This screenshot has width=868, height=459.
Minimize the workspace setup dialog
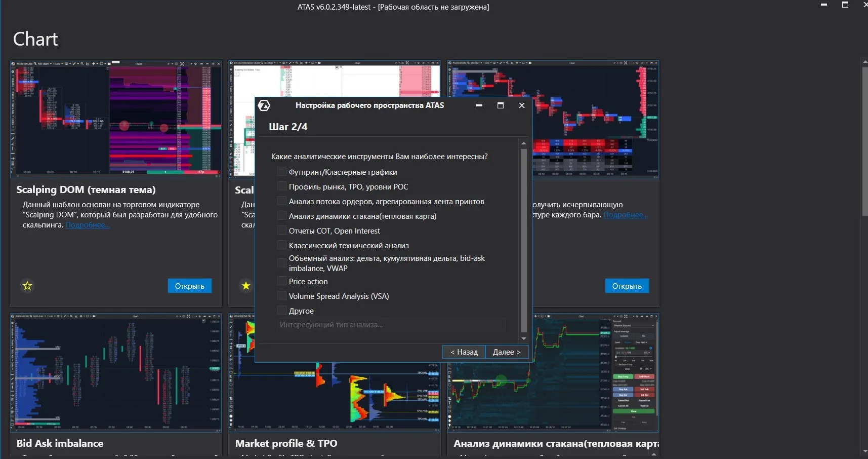pyautogui.click(x=479, y=105)
